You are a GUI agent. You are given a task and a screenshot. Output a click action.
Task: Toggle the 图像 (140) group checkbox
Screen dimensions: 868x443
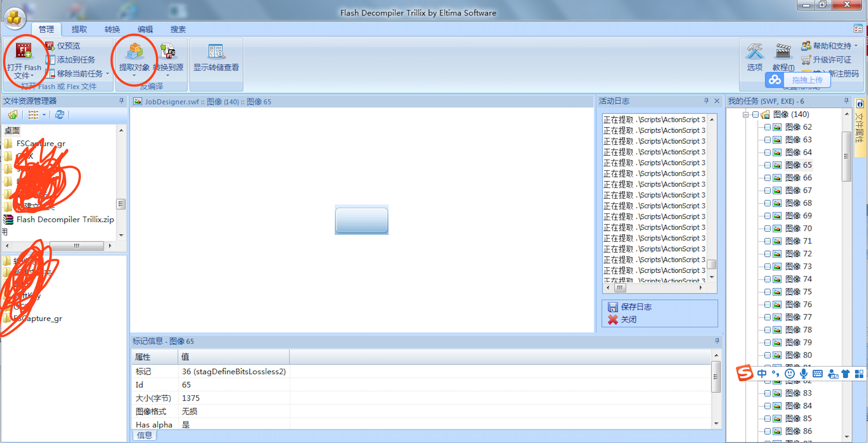pos(755,115)
